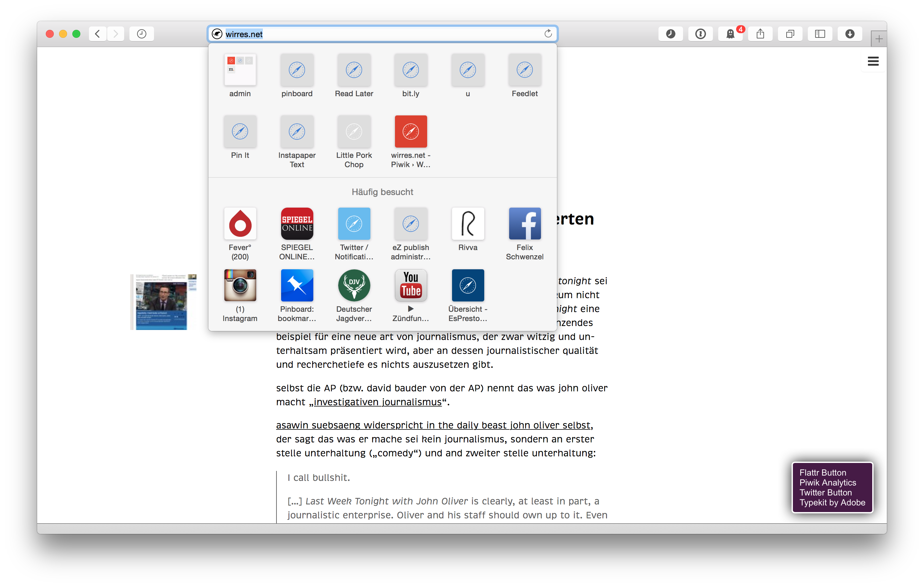This screenshot has height=587, width=924.
Task: Click Flattr Button in Ghostery overlay
Action: point(823,472)
